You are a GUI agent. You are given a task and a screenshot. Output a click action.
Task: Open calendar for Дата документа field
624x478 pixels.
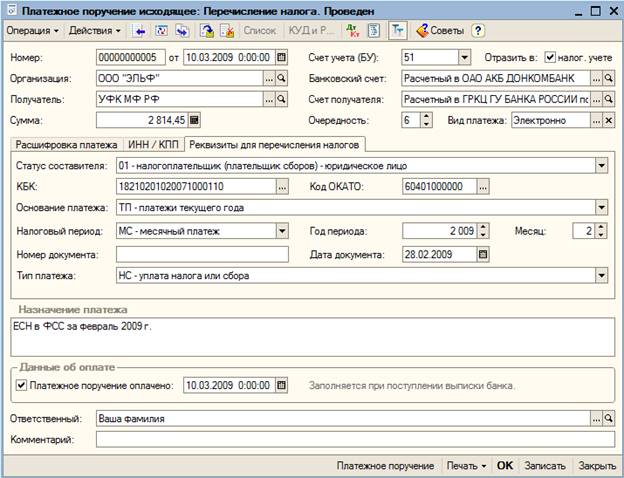coord(483,254)
